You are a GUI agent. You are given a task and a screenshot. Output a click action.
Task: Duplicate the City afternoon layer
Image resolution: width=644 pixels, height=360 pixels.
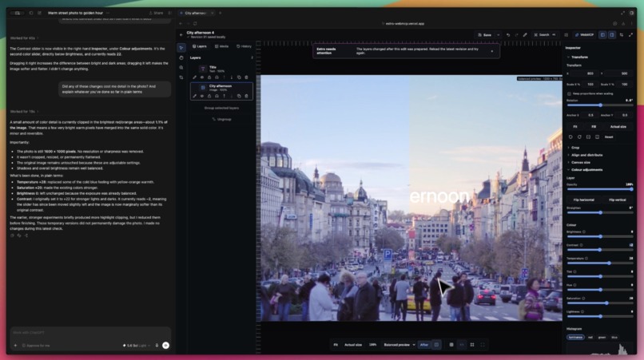239,96
